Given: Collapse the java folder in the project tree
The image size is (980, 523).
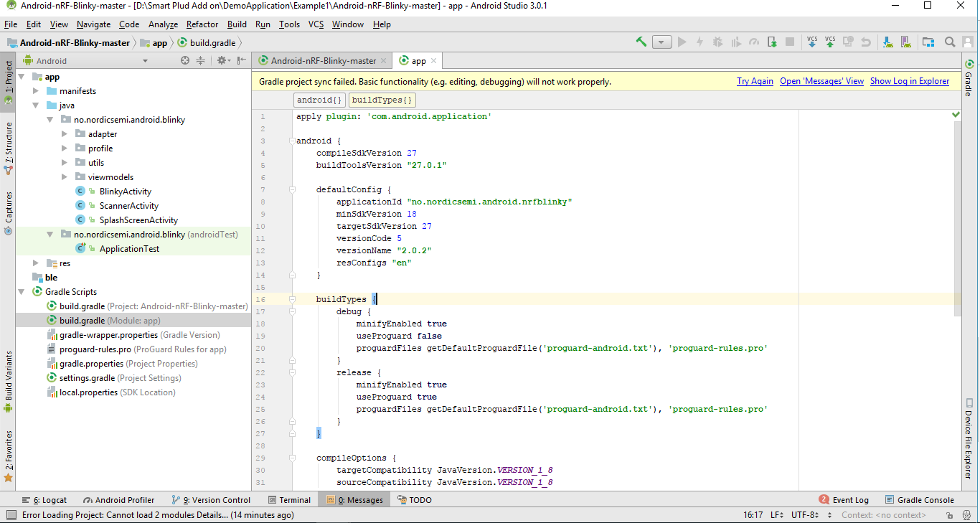Looking at the screenshot, I should click(35, 105).
